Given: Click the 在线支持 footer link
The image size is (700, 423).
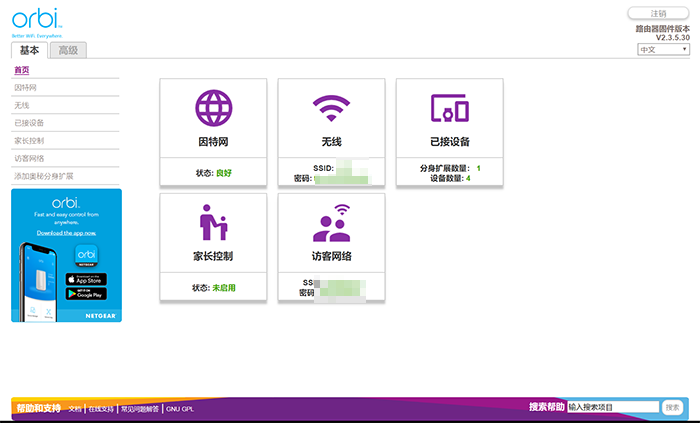Looking at the screenshot, I should pyautogui.click(x=99, y=409).
